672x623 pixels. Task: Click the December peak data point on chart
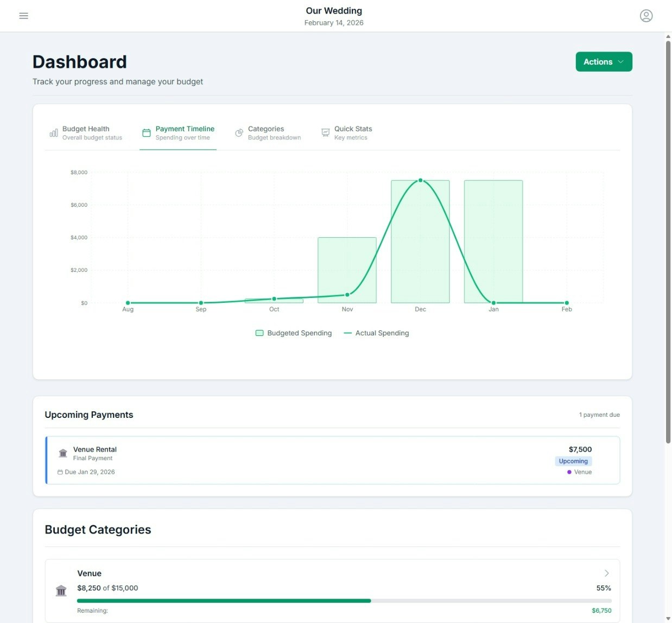[x=420, y=180]
